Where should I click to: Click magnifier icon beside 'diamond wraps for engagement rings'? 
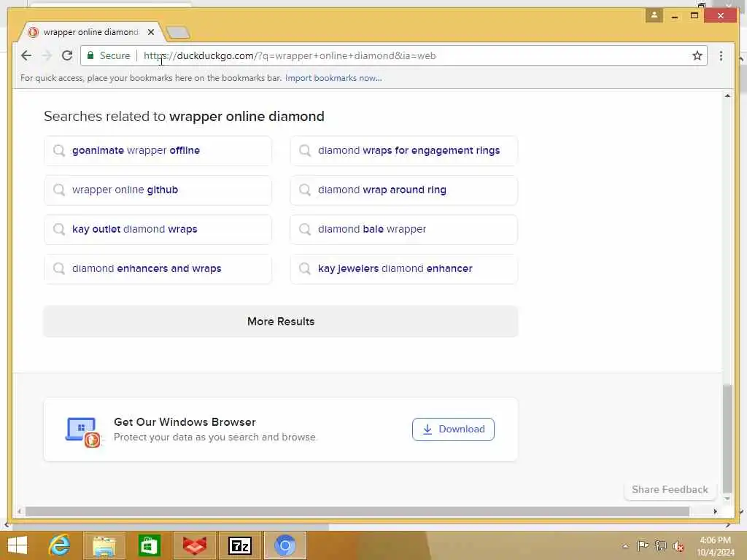(x=305, y=150)
